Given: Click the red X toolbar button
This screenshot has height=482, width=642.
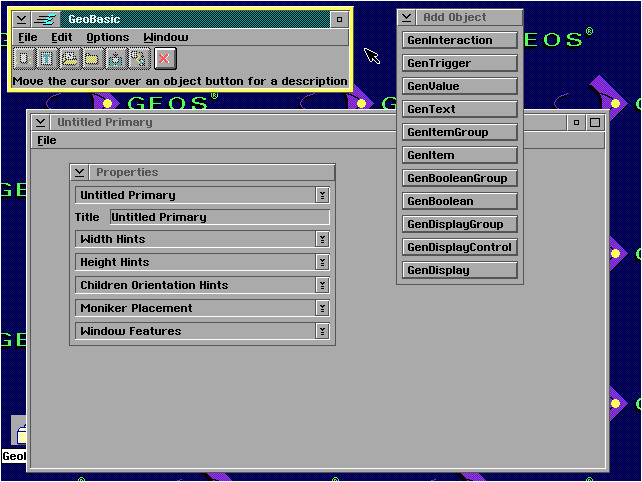Looking at the screenshot, I should [164, 59].
